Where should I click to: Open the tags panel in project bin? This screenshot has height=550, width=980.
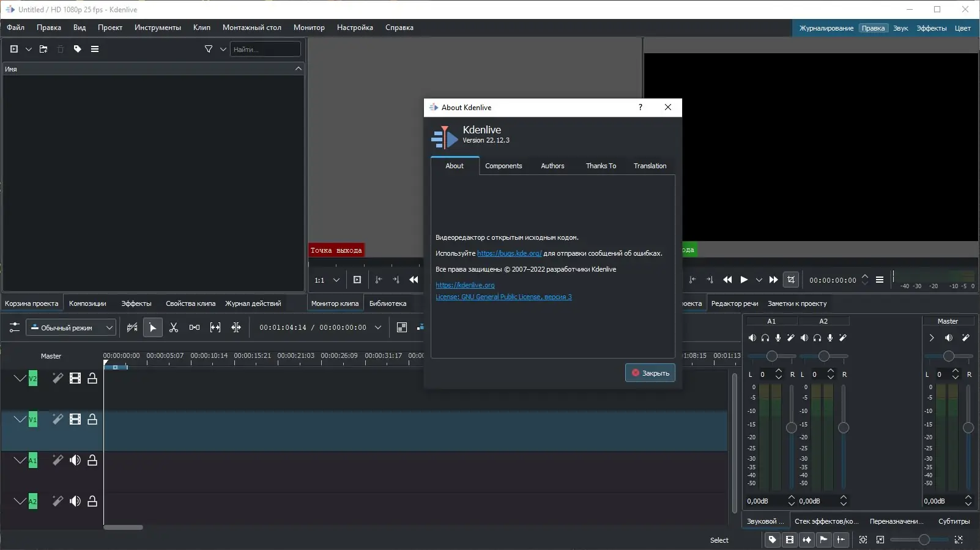click(x=78, y=49)
